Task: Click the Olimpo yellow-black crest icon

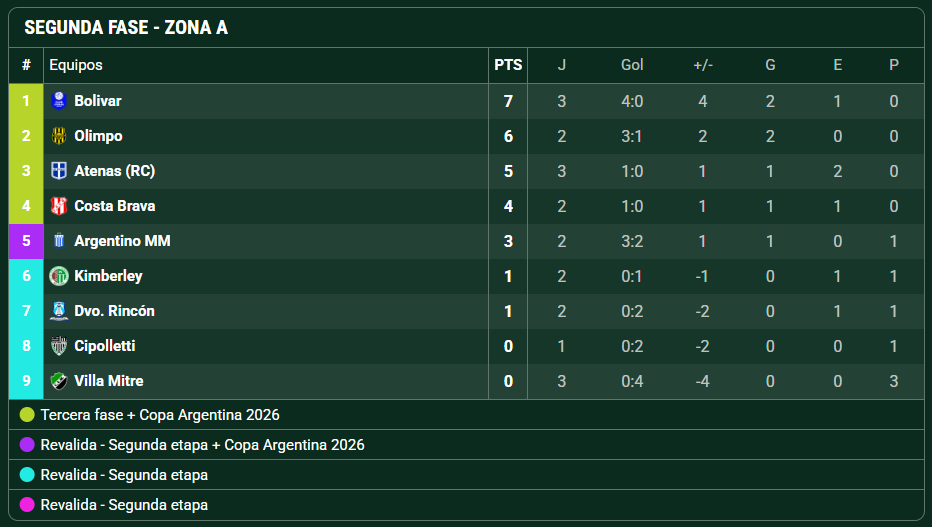Action: [x=59, y=136]
